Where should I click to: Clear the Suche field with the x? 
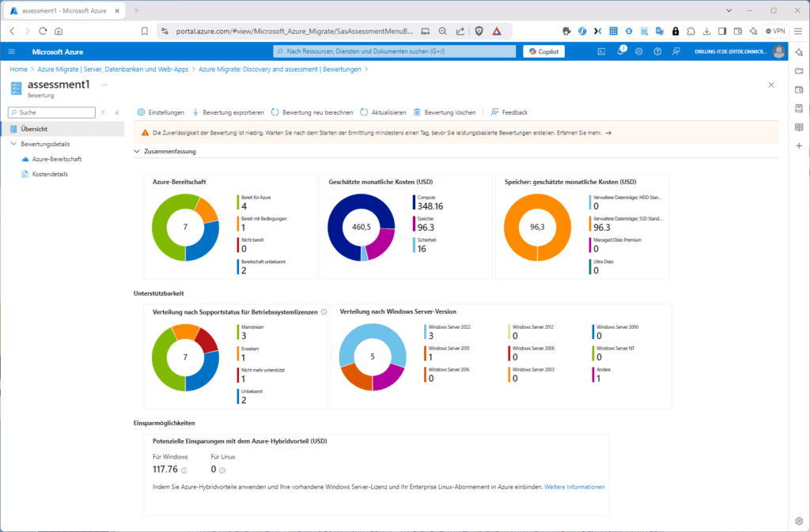tap(104, 112)
